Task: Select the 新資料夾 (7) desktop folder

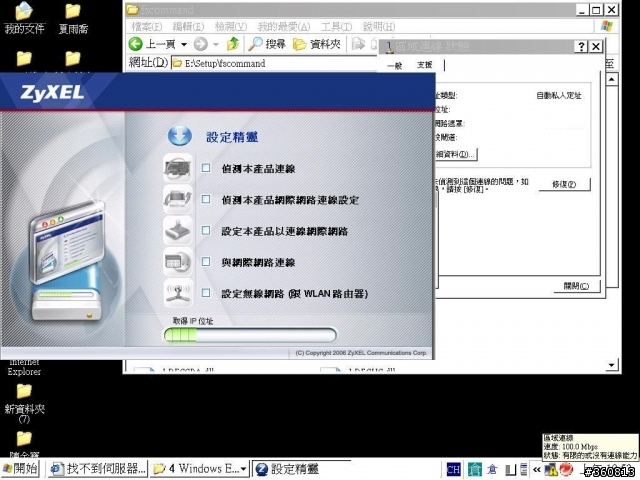Action: pyautogui.click(x=24, y=403)
